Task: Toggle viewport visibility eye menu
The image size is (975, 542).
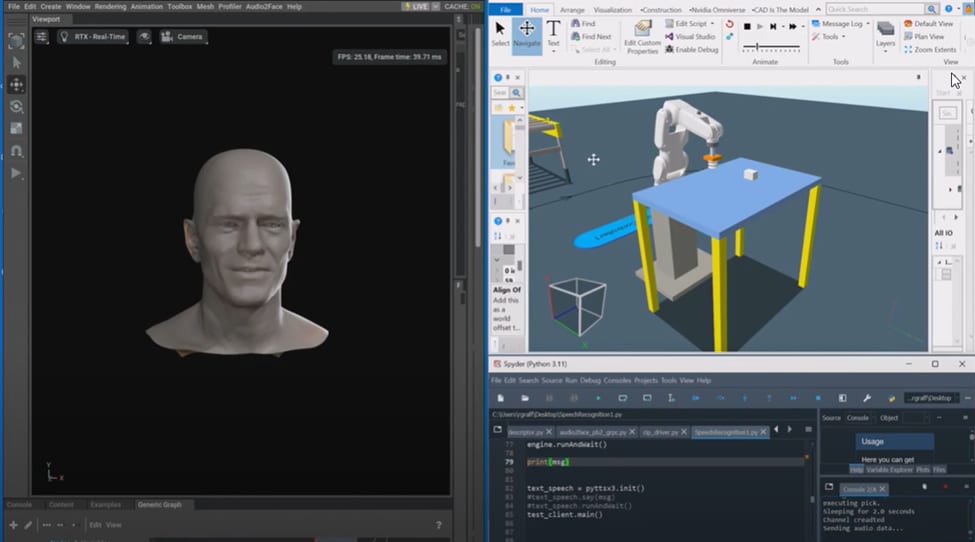Action: coord(144,37)
